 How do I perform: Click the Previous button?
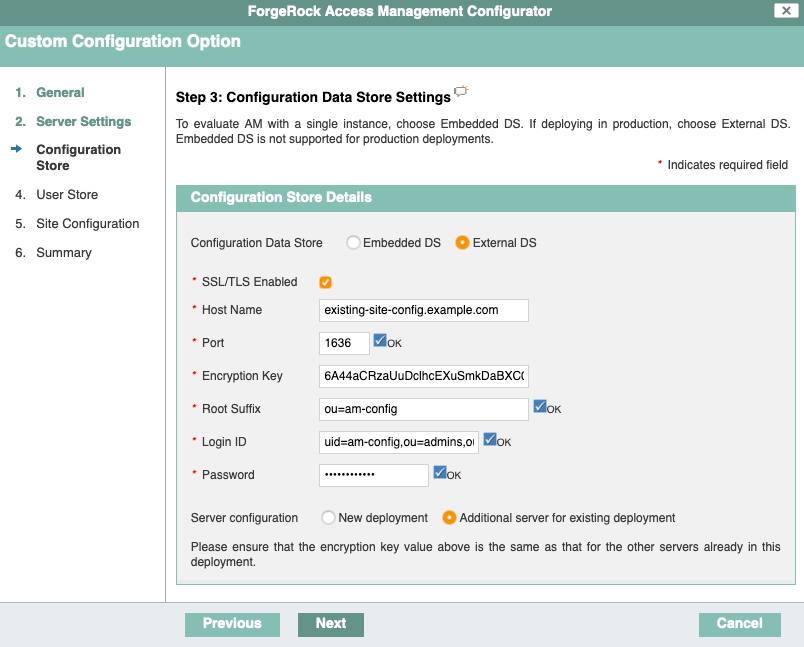point(232,624)
